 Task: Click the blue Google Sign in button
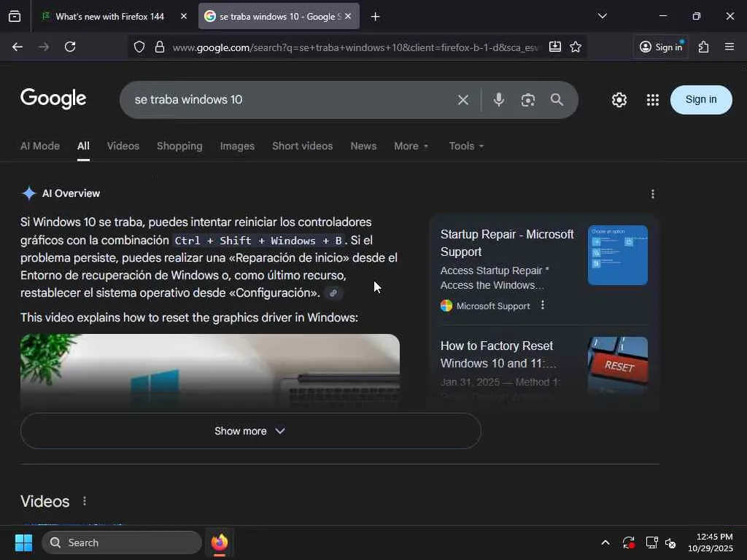(x=701, y=99)
